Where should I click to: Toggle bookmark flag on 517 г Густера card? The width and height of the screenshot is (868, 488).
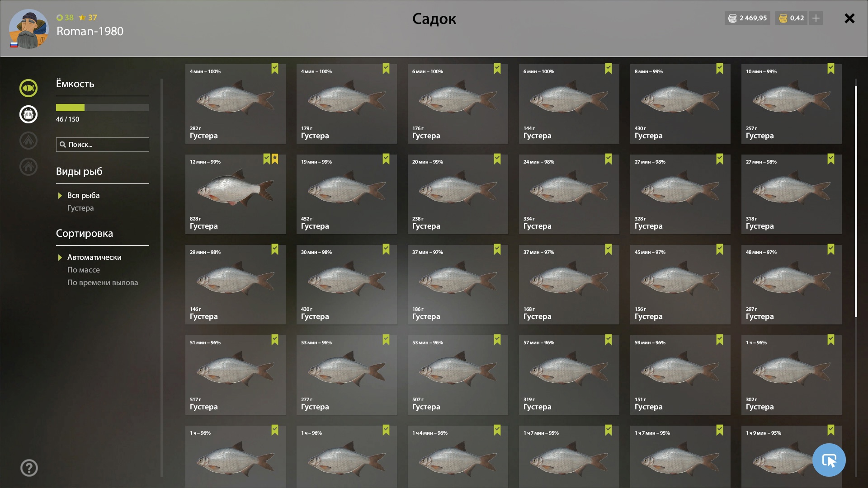(275, 340)
